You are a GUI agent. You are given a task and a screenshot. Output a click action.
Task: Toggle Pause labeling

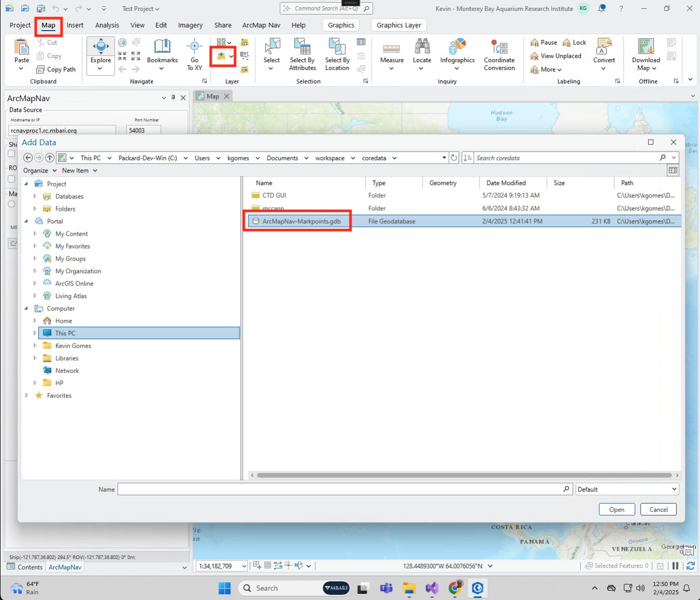543,42
